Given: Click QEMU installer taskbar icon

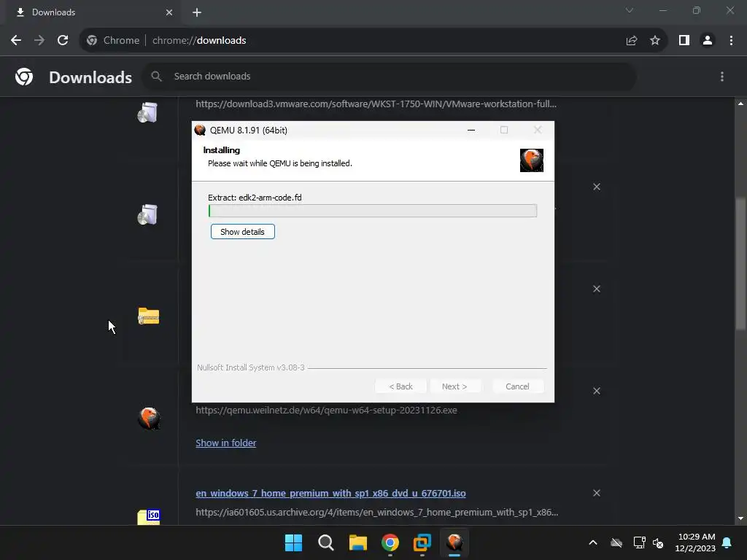Looking at the screenshot, I should pyautogui.click(x=454, y=542).
